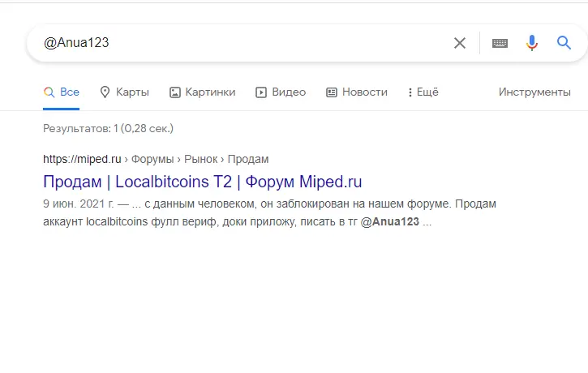588x373 pixels.
Task: Switch to the Видео tab
Action: coord(281,92)
